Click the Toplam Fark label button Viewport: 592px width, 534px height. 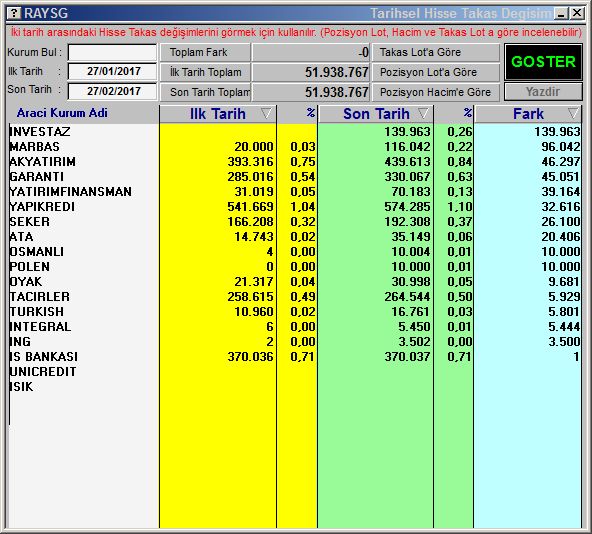click(205, 52)
